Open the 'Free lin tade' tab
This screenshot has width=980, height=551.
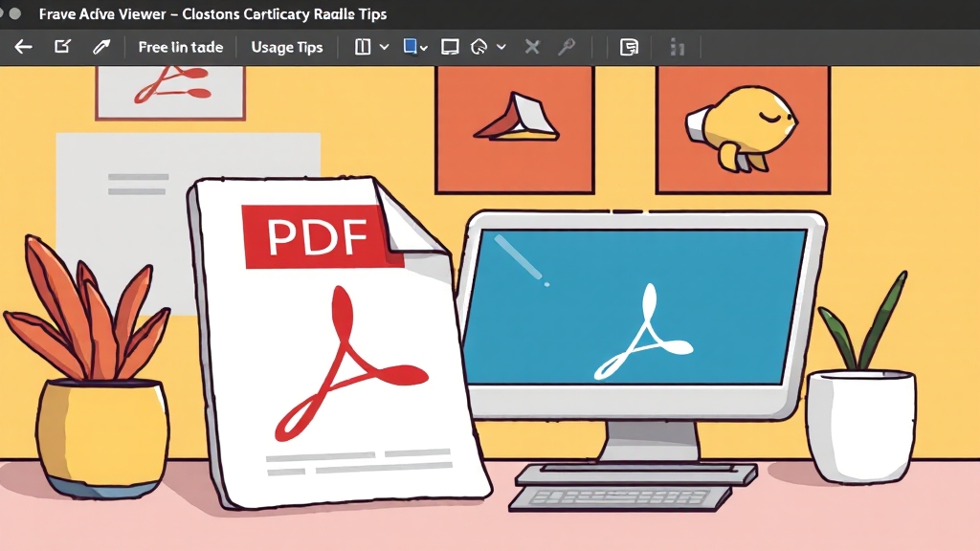(x=180, y=47)
